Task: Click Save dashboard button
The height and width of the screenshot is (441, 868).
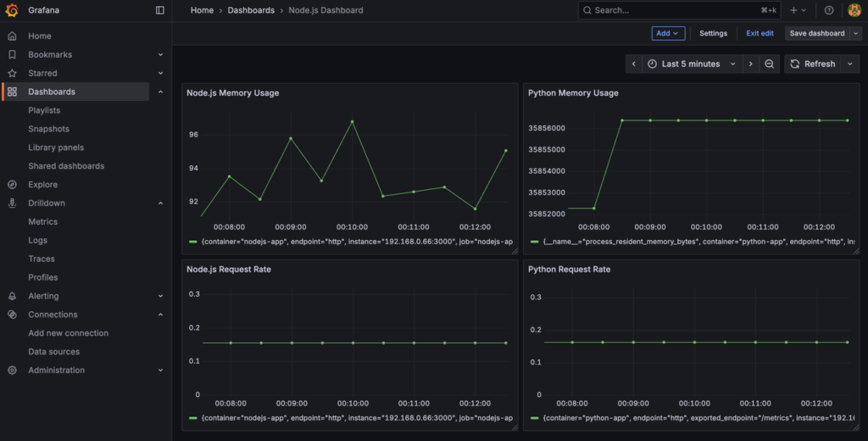Action: coord(817,33)
